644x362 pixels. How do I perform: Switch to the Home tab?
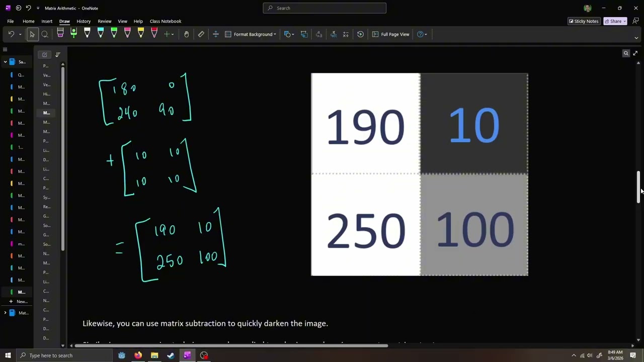(28, 21)
